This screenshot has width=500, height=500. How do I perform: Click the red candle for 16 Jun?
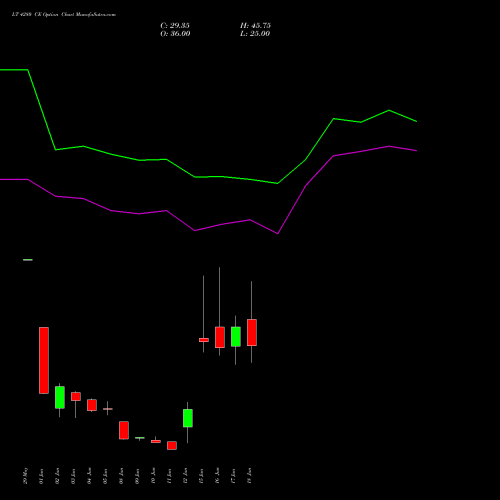(220, 337)
